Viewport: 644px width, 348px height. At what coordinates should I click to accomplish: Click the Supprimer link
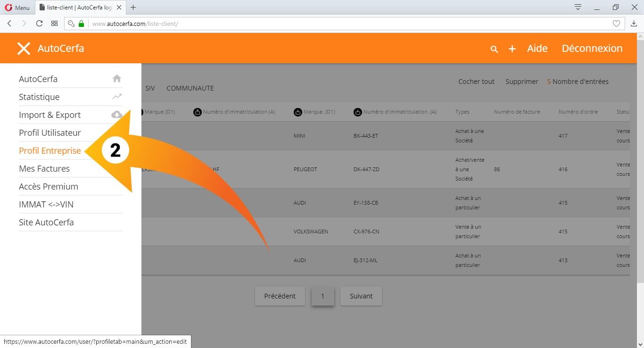coord(521,82)
